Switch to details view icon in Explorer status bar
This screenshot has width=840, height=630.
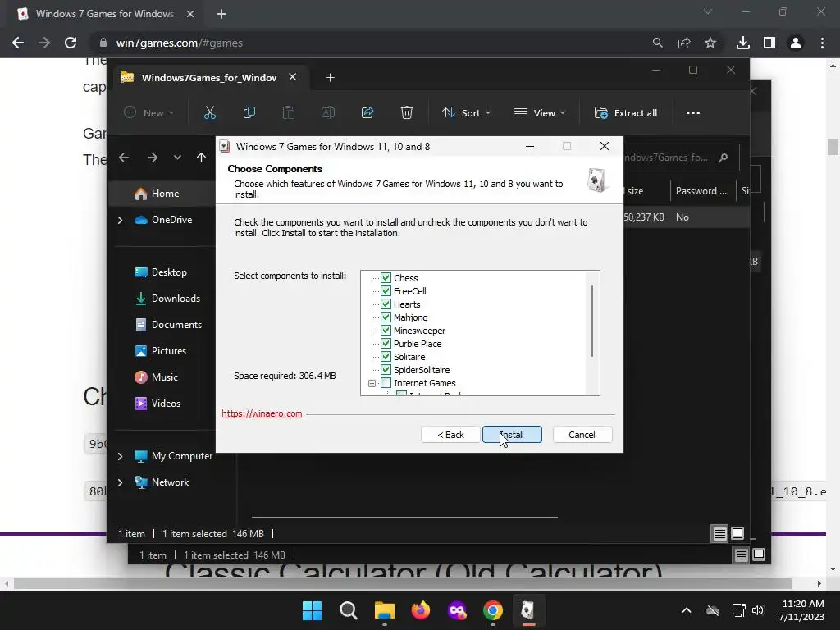719,533
